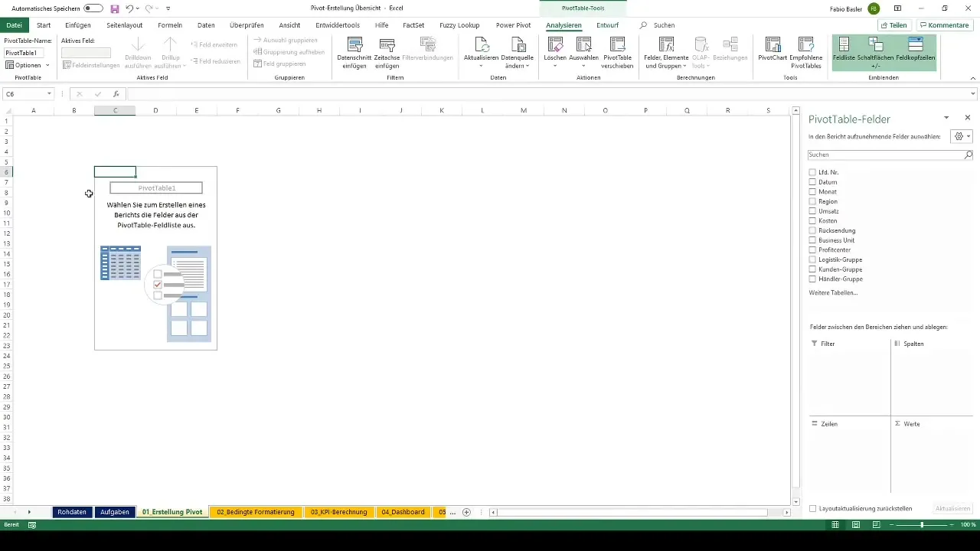Click the user account avatar FB
Image resolution: width=980 pixels, height=551 pixels.
coord(874,8)
